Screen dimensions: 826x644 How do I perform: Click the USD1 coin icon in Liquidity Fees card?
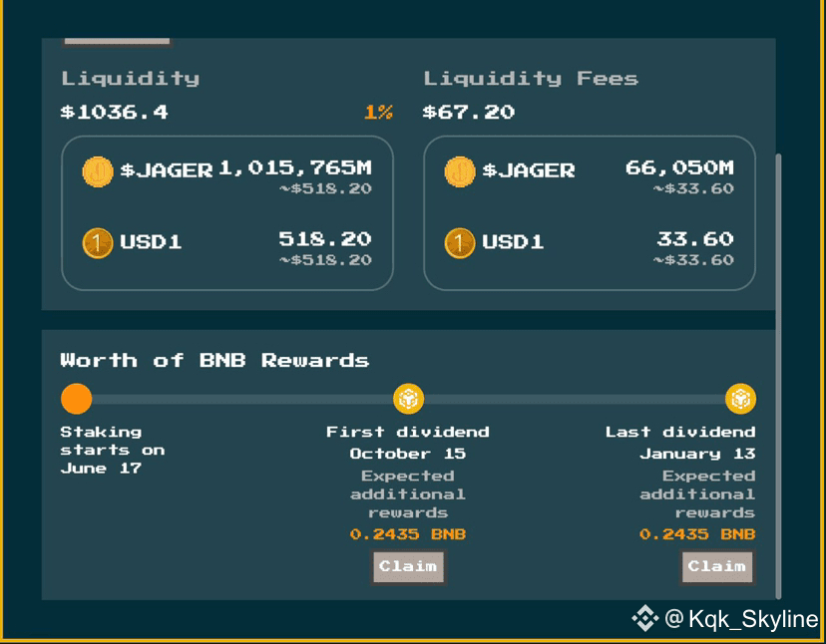tap(460, 243)
